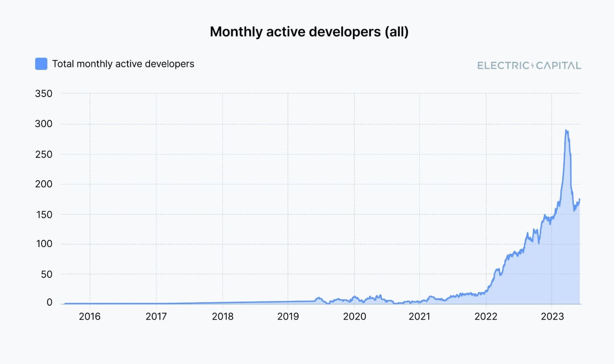Screen dimensions: 614x364
Task: Select the chart title Monthly active developers
Action: coord(310,32)
